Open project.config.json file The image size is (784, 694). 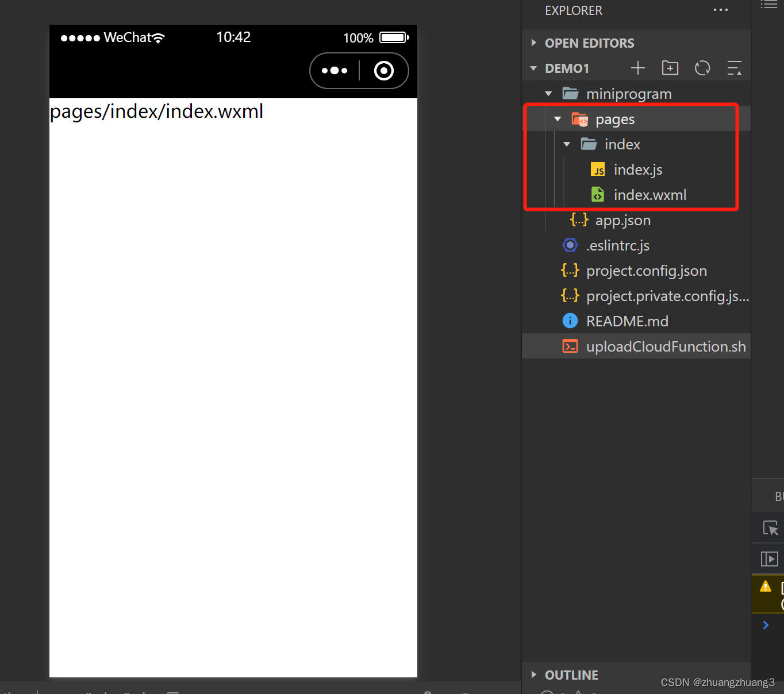coord(646,271)
